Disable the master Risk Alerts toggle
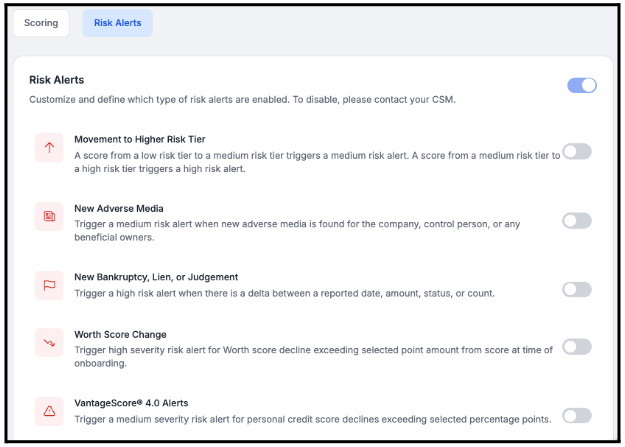The width and height of the screenshot is (625, 447). [x=581, y=85]
